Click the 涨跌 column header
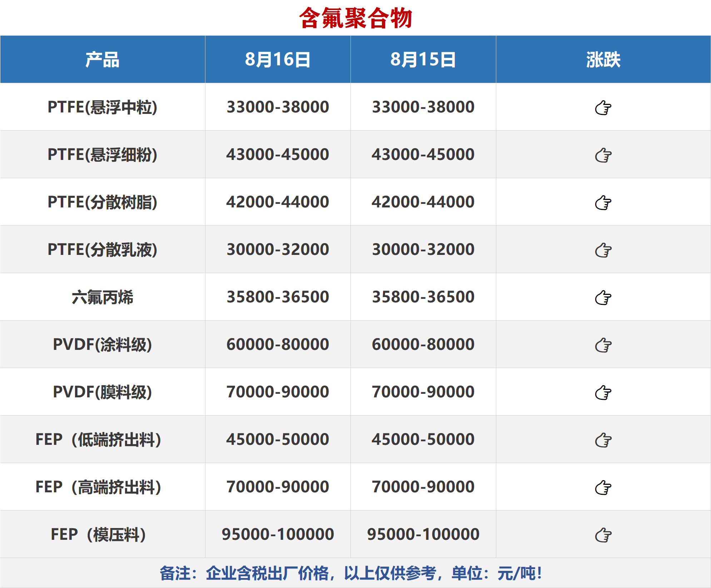711x588 pixels. [x=603, y=60]
